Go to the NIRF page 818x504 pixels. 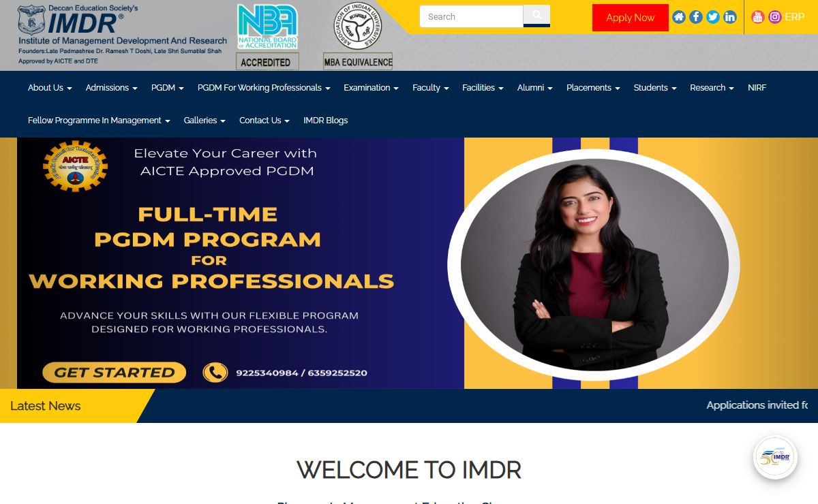[757, 88]
